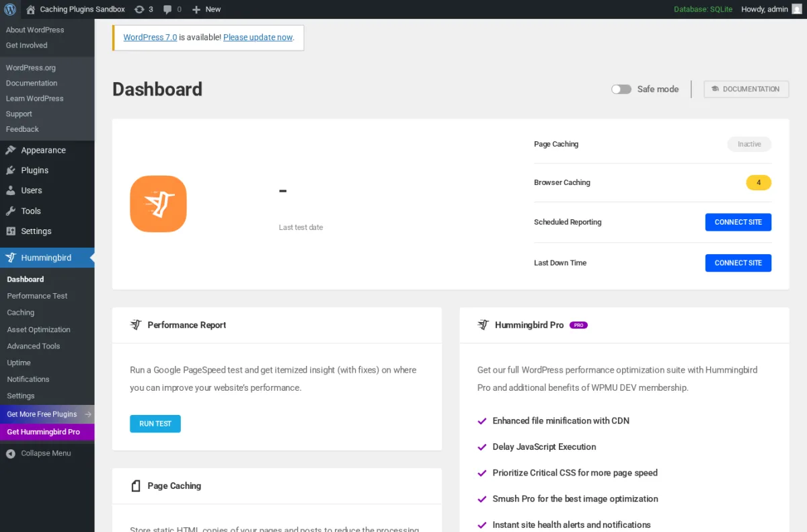Click the plus New icon
Screen dimensions: 807x532
pyautogui.click(x=196, y=9)
